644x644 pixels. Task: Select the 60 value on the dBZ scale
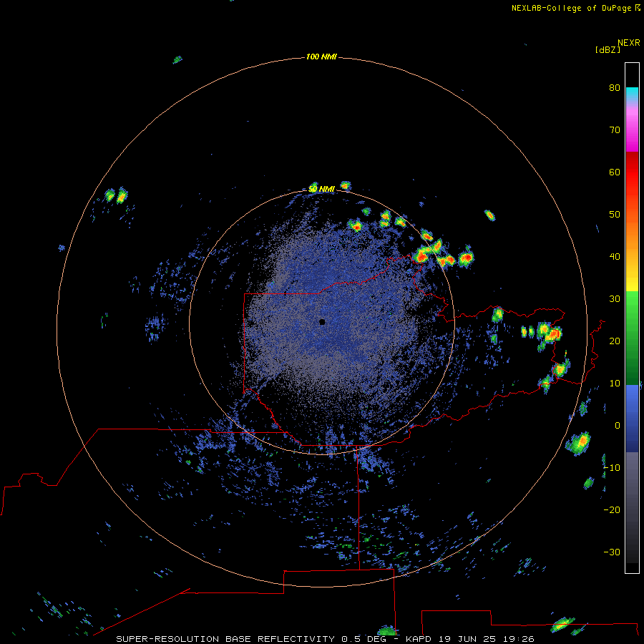click(615, 172)
